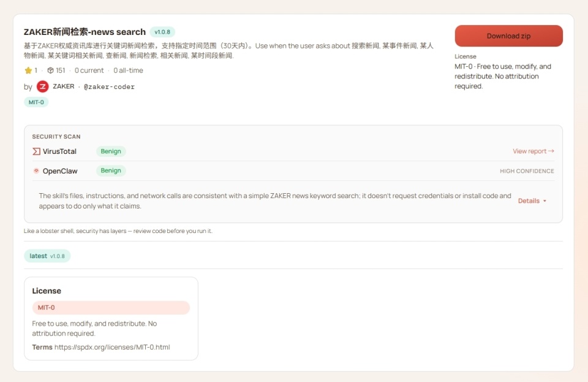
Task: Click the VirusTotal Benign status badge
Action: click(x=111, y=151)
